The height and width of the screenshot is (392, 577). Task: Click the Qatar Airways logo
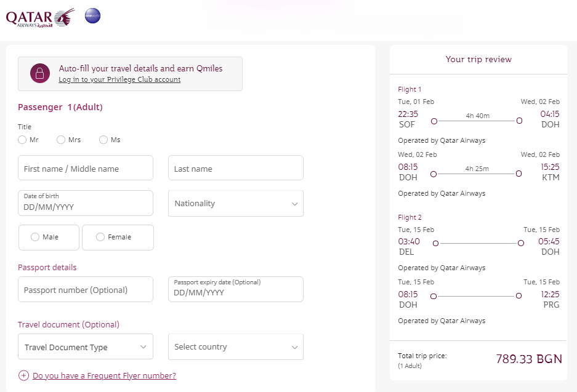[x=40, y=17]
